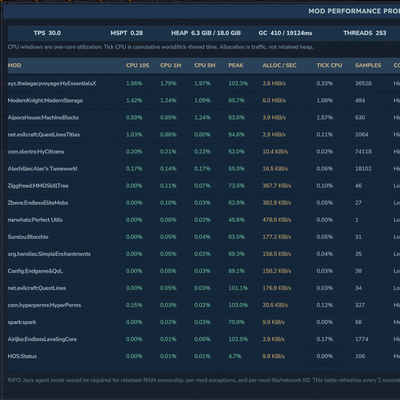Click the THREADS 253 stat
The image size is (400, 400).
365,33
